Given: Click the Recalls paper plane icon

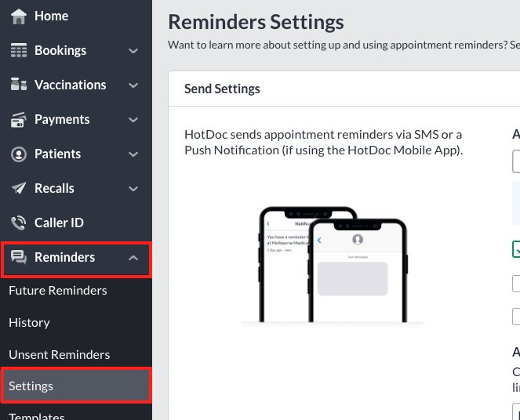Looking at the screenshot, I should click(x=19, y=188).
